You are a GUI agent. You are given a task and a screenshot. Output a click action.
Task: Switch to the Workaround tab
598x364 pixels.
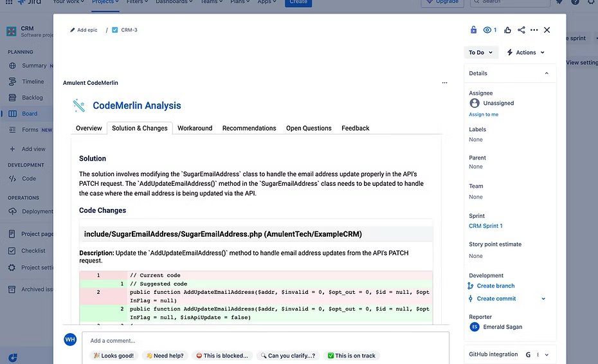point(195,128)
